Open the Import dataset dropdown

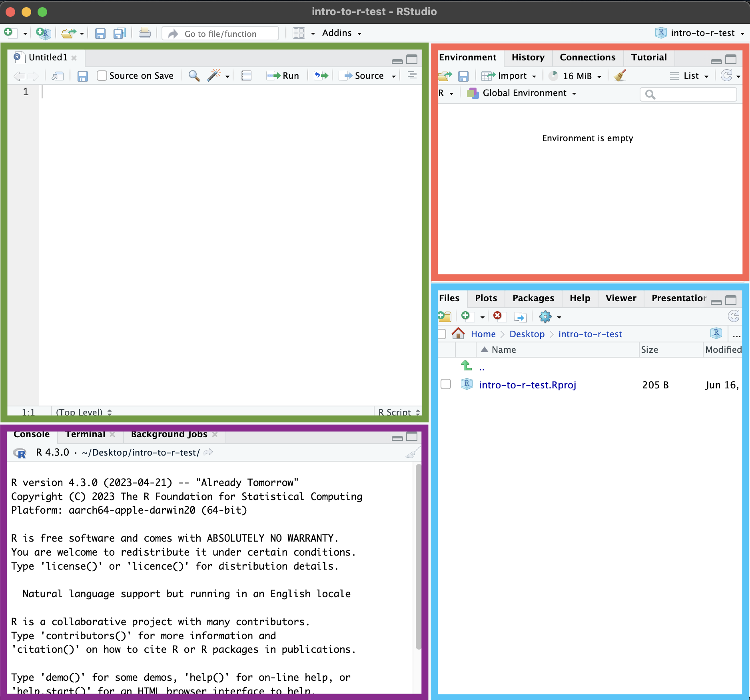point(512,76)
